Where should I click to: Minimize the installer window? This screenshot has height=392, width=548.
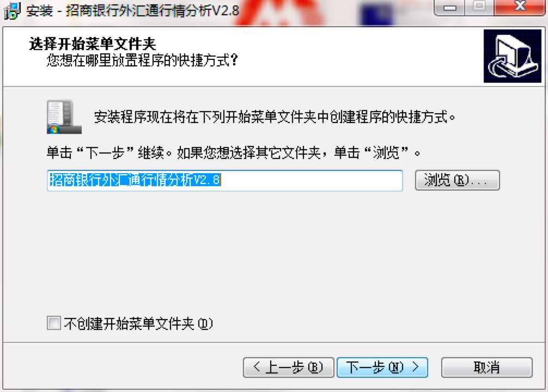tap(449, 7)
